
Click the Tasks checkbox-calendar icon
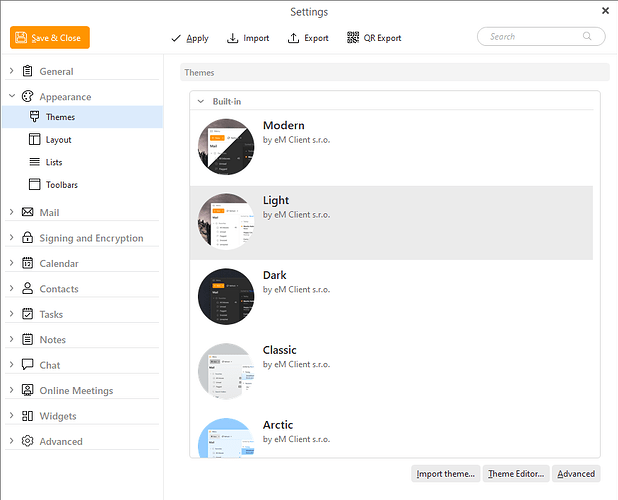(x=28, y=314)
